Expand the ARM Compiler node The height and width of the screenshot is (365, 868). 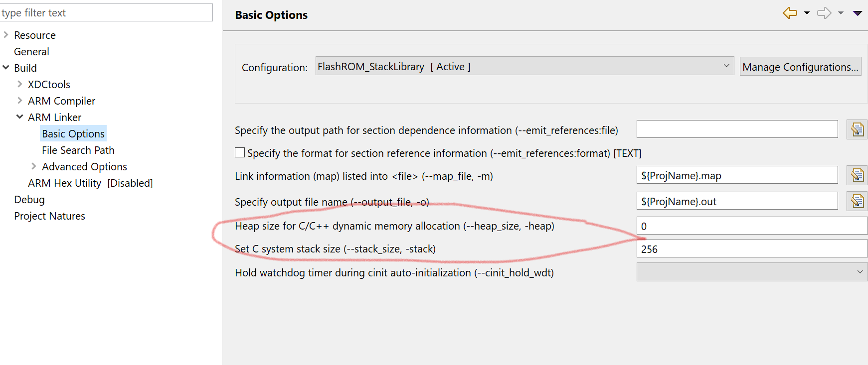[20, 101]
